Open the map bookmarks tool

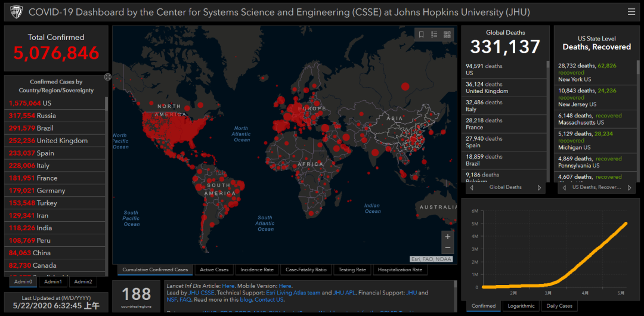click(x=422, y=35)
